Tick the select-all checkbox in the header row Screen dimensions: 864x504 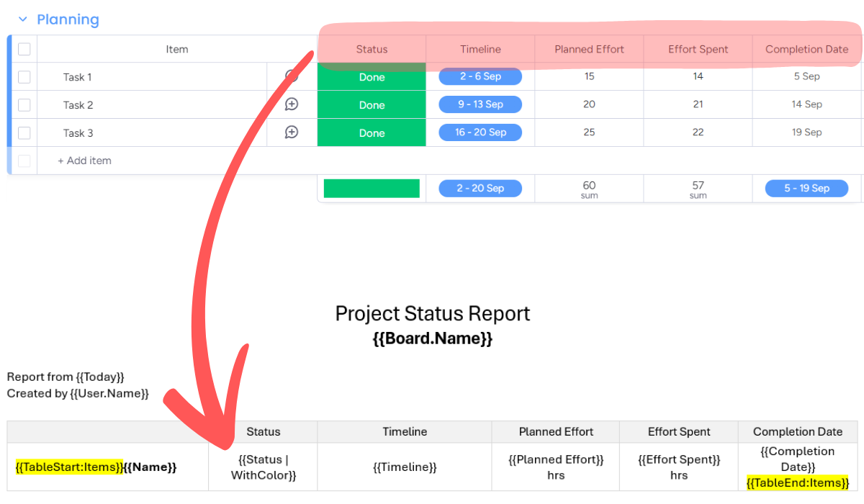pos(24,49)
